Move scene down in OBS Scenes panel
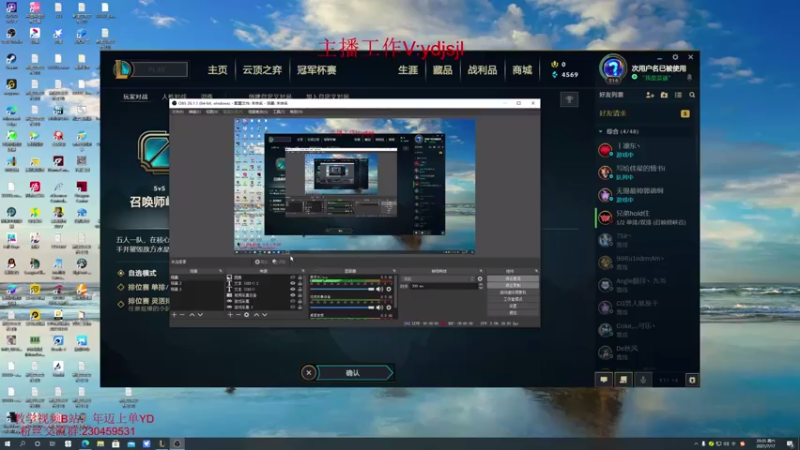 200,315
